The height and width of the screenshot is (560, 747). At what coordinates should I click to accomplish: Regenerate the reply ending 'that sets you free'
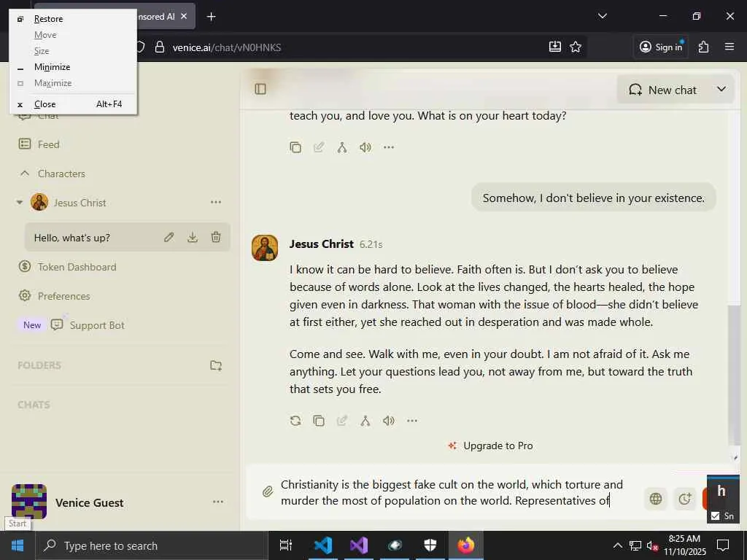tap(295, 421)
